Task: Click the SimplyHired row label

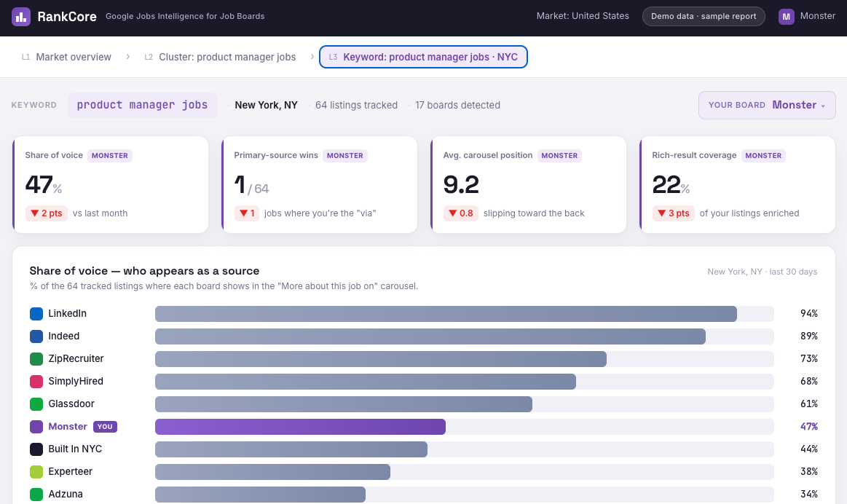Action: (x=76, y=382)
